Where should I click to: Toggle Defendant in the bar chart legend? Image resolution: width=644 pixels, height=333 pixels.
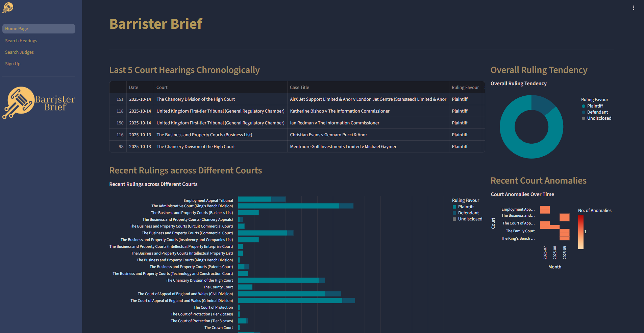click(x=468, y=213)
